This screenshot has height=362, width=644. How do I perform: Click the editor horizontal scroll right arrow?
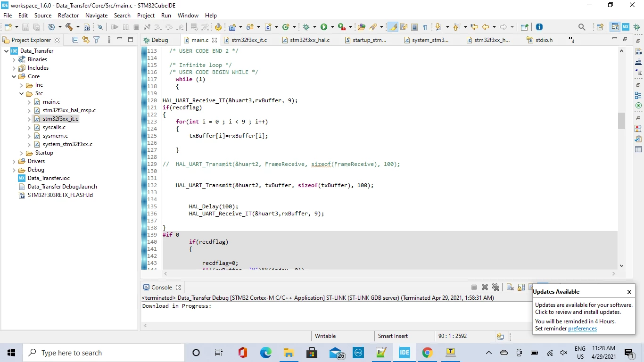[613, 273]
